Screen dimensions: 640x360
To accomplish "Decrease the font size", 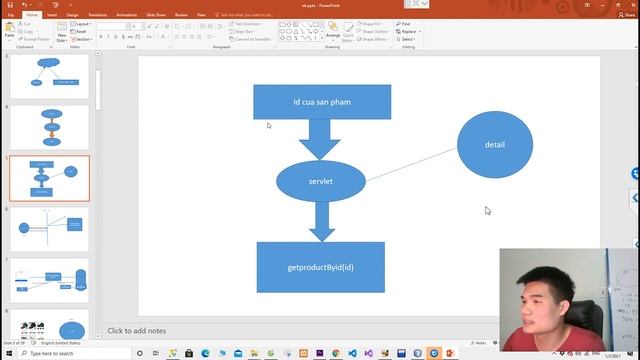I will (157, 26).
